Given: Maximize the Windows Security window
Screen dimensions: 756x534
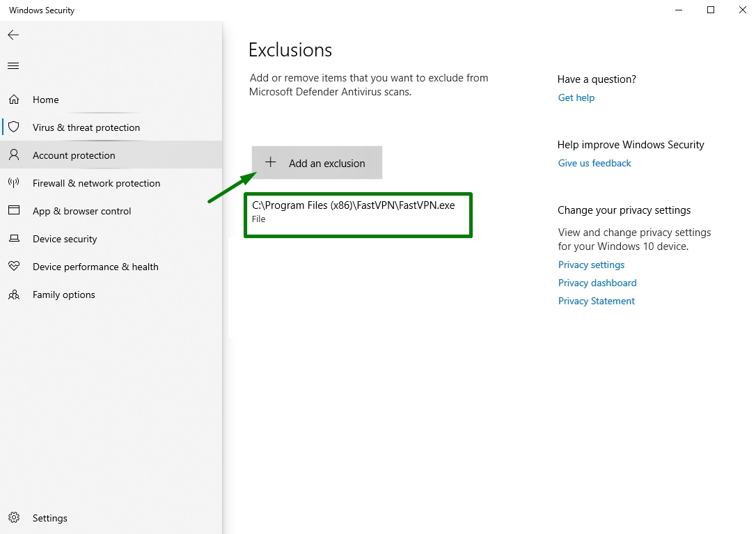Looking at the screenshot, I should 711,10.
